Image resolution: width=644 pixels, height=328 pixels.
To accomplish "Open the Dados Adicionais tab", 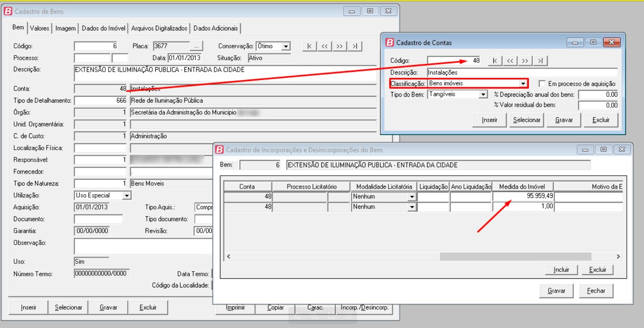I will pos(216,28).
